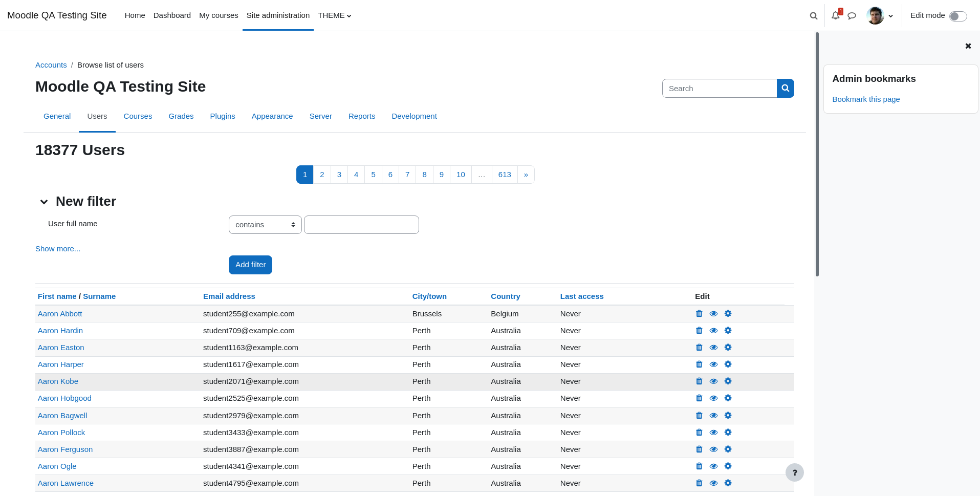This screenshot has height=496, width=980.
Task: Delete user Aaron Easton
Action: 699,348
